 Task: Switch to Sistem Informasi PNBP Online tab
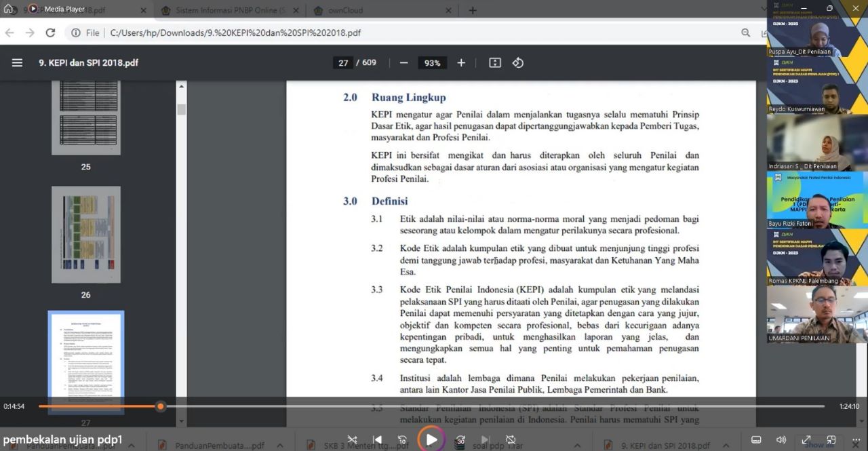[226, 10]
